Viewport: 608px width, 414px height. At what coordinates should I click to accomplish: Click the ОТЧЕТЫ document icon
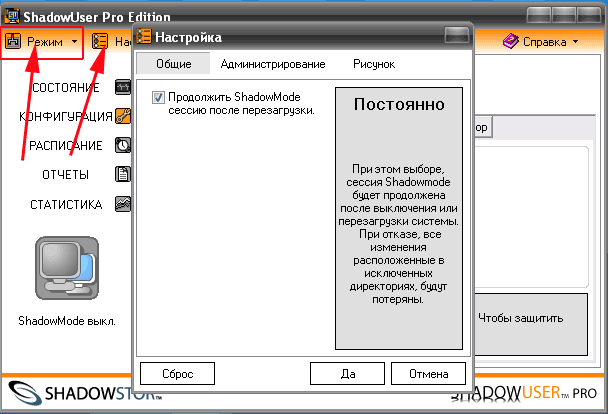123,174
